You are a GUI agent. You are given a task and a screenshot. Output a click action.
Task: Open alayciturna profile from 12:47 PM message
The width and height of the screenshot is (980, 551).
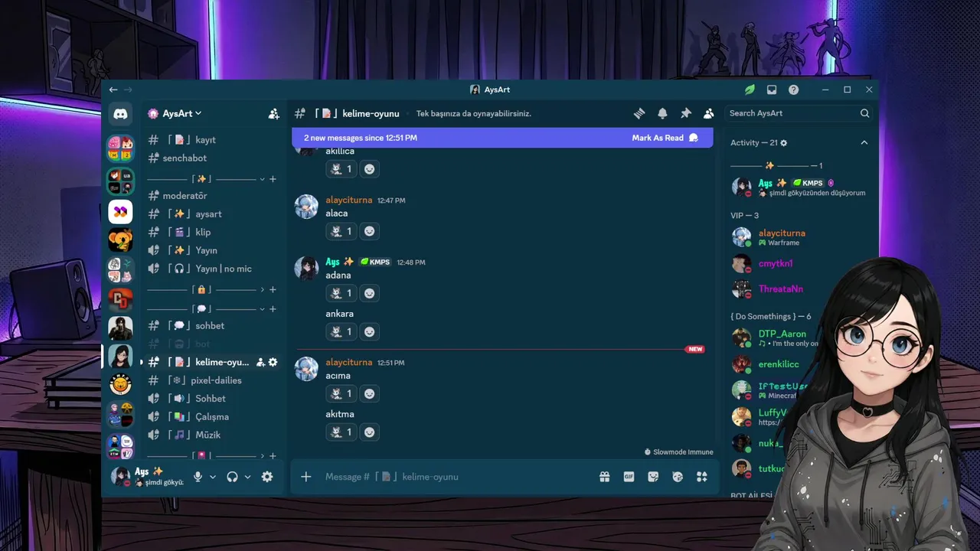pyautogui.click(x=348, y=201)
